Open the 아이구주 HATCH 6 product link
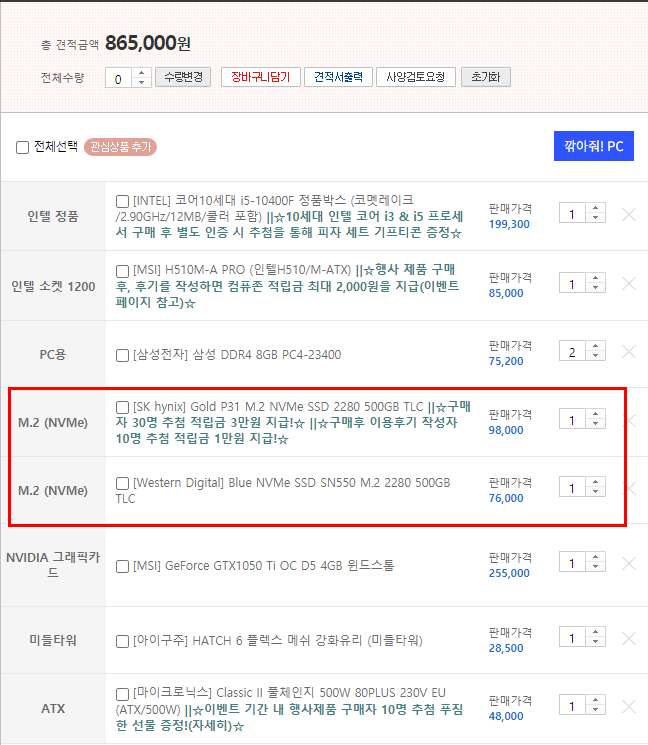 (x=278, y=640)
